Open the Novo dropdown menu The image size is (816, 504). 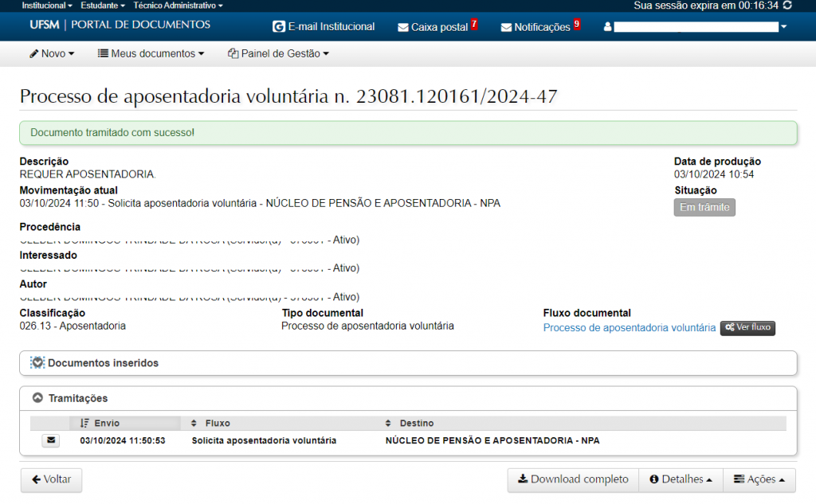(x=52, y=53)
